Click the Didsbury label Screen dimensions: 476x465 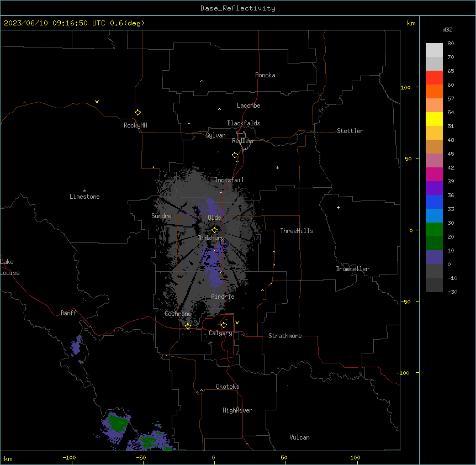(211, 238)
